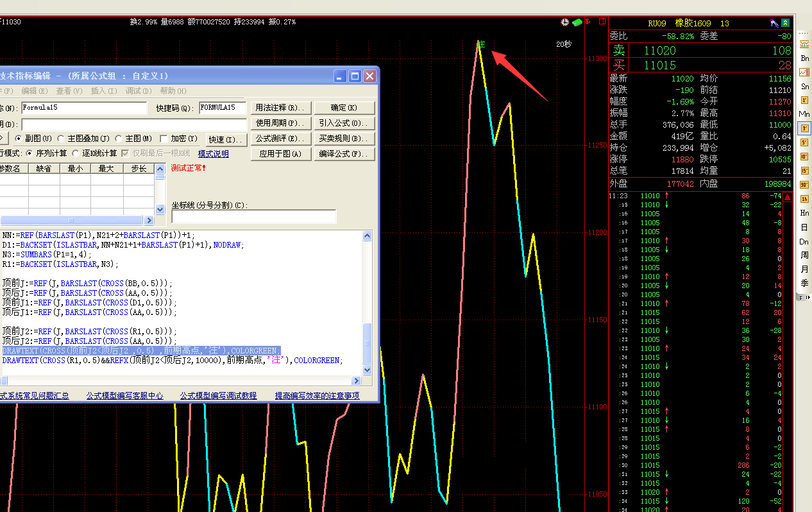Select the 主图叠加(J) radio button
The height and width of the screenshot is (512, 812).
[x=61, y=139]
